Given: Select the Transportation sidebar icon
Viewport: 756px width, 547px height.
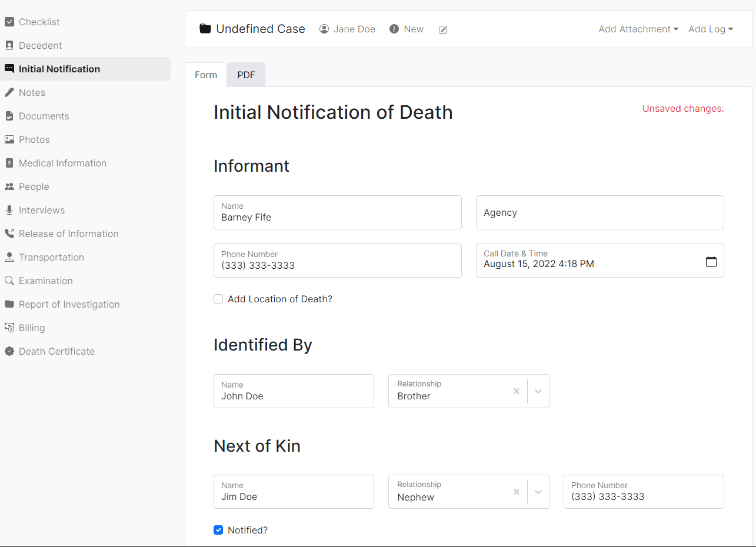Looking at the screenshot, I should point(9,257).
